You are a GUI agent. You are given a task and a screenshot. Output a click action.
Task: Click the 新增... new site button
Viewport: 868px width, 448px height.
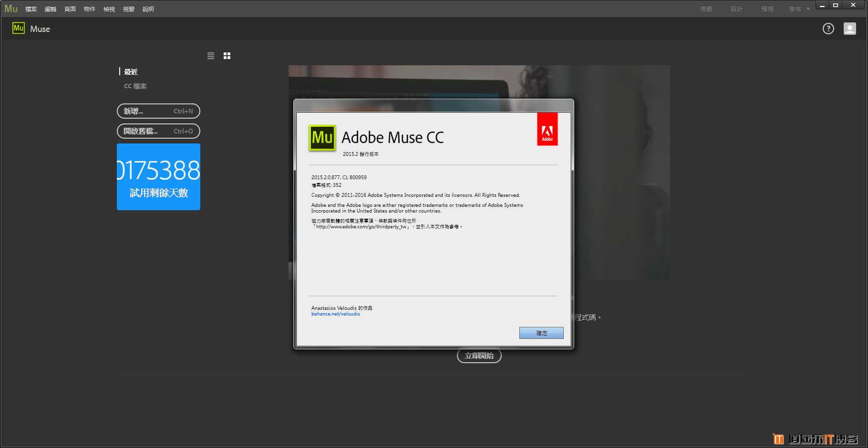tap(158, 111)
